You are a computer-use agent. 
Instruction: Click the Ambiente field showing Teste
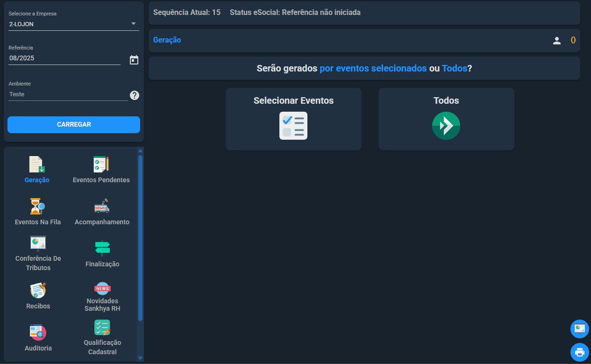(68, 94)
